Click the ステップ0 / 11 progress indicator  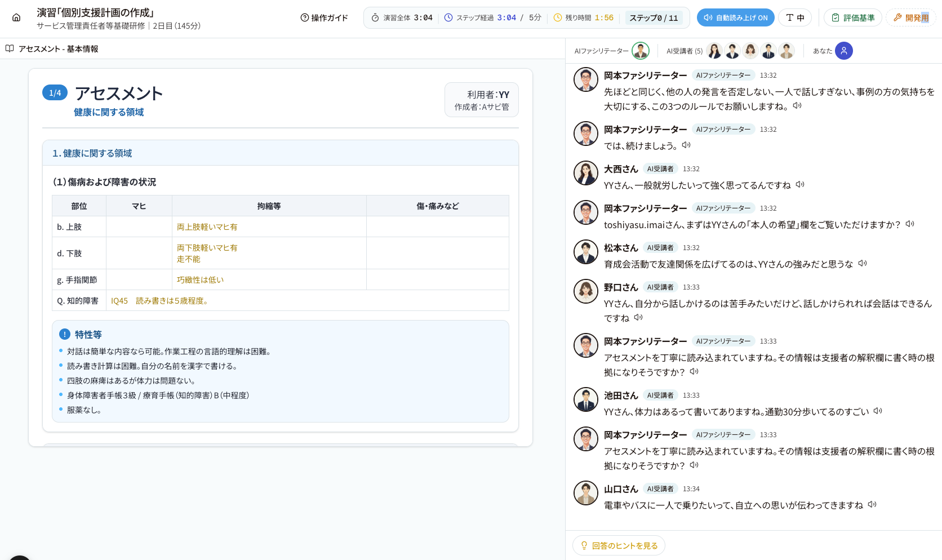tap(654, 18)
